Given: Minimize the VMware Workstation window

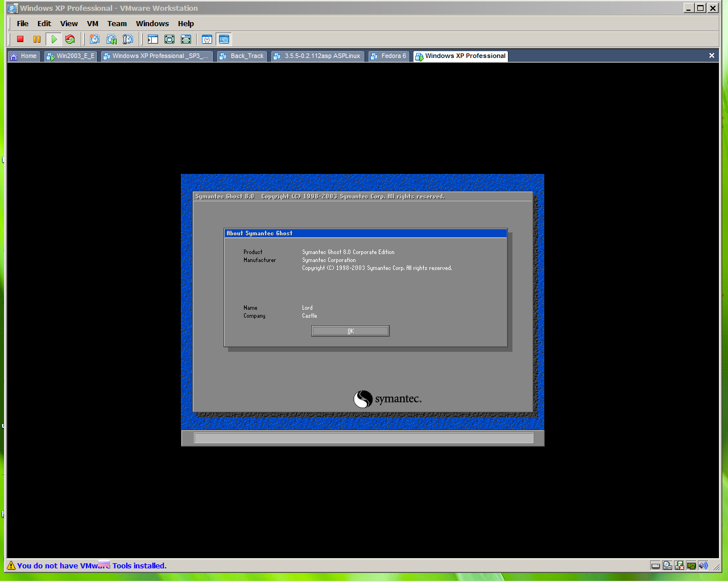Looking at the screenshot, I should coord(689,8).
